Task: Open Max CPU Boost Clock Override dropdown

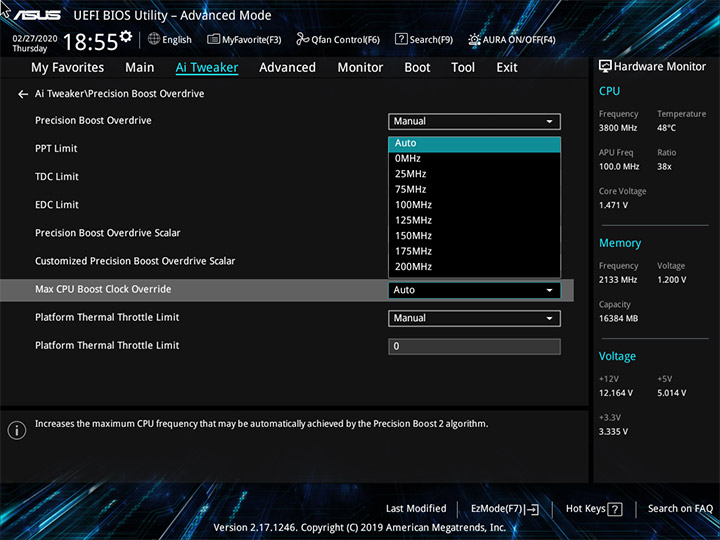Action: coord(474,290)
